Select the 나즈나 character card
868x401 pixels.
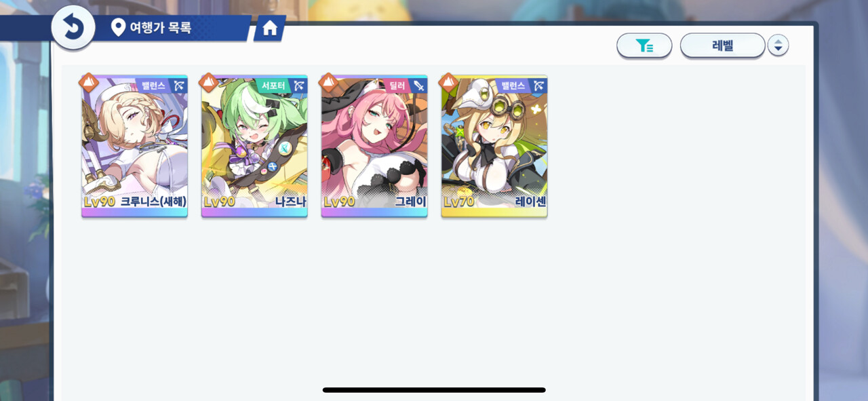click(x=254, y=146)
